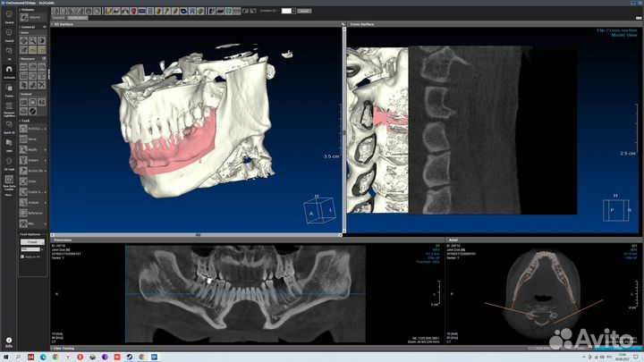The image size is (644, 362).
Task: Click the Volume render icon
Action: coord(25,17)
